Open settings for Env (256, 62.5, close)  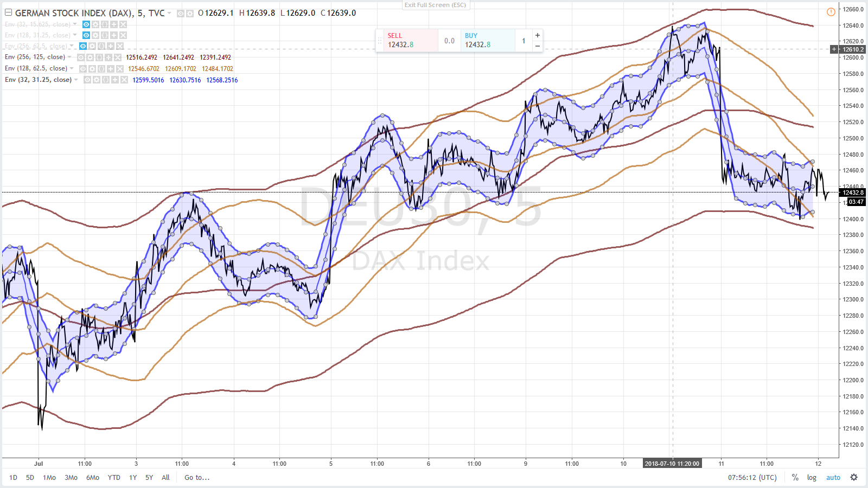[x=92, y=46]
